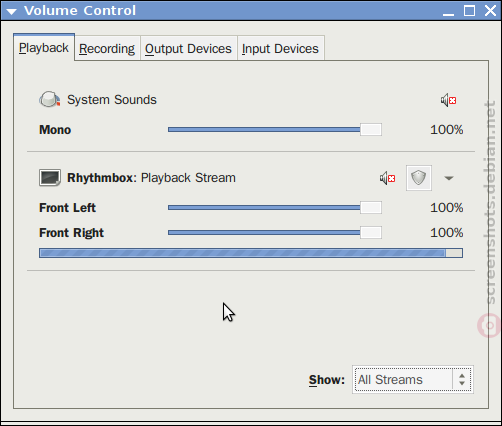
Task: Click the System Sounds speaker icon
Action: pyautogui.click(x=50, y=99)
